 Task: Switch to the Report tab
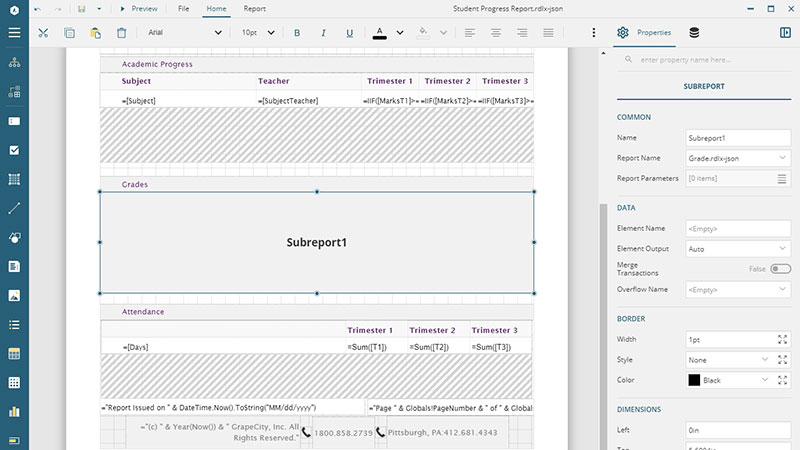(254, 8)
